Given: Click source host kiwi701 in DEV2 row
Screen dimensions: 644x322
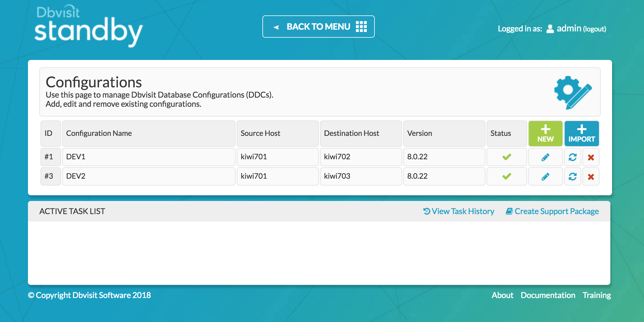Looking at the screenshot, I should (x=278, y=176).
